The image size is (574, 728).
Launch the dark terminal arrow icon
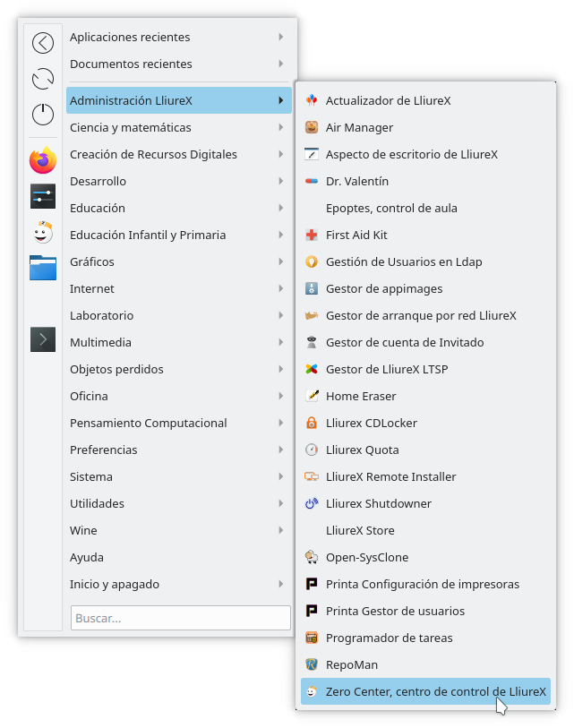[43, 338]
